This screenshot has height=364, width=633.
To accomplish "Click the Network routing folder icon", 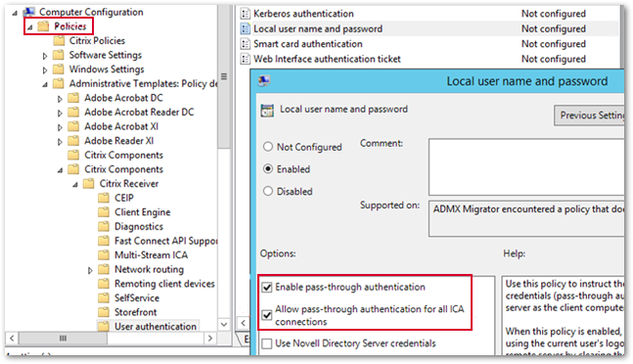I will click(104, 269).
